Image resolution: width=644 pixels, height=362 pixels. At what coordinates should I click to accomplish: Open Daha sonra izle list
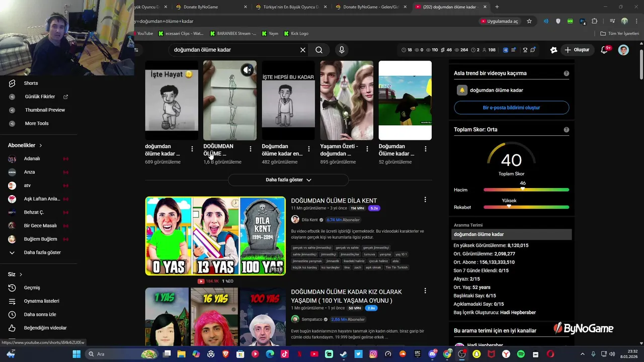coord(40,314)
